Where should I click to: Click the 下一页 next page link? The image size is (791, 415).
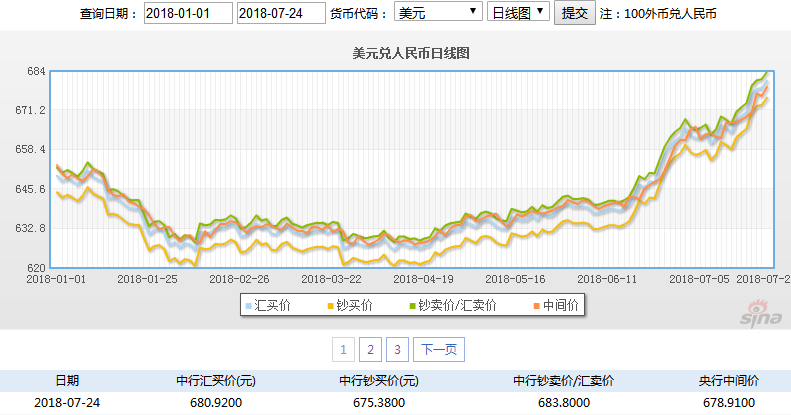439,349
